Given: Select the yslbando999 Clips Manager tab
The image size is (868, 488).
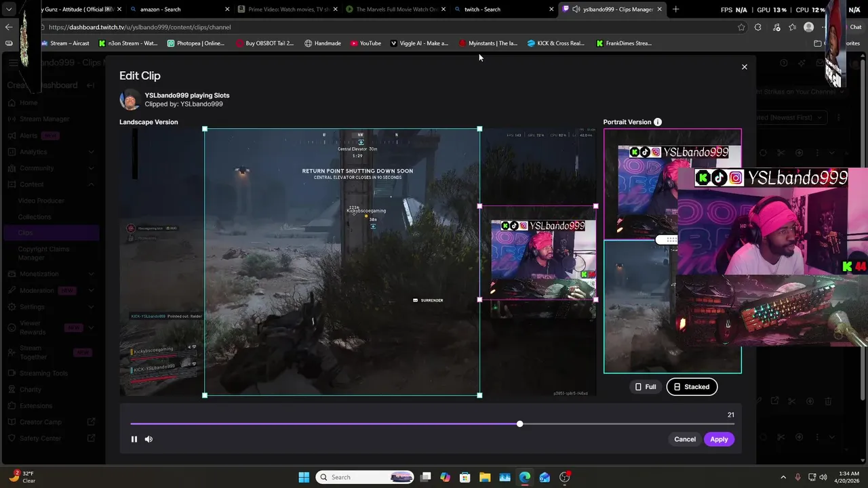Looking at the screenshot, I should point(612,9).
